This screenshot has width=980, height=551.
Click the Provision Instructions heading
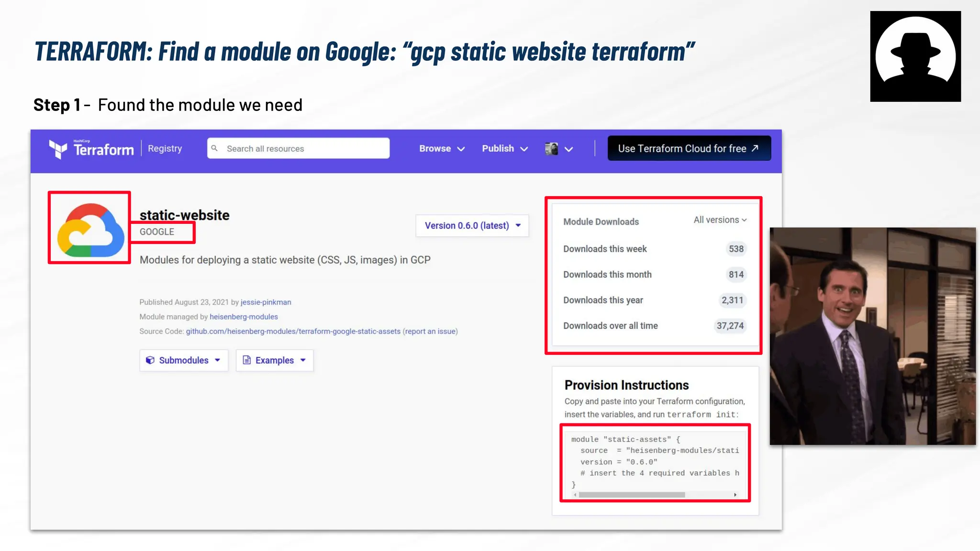(x=626, y=385)
